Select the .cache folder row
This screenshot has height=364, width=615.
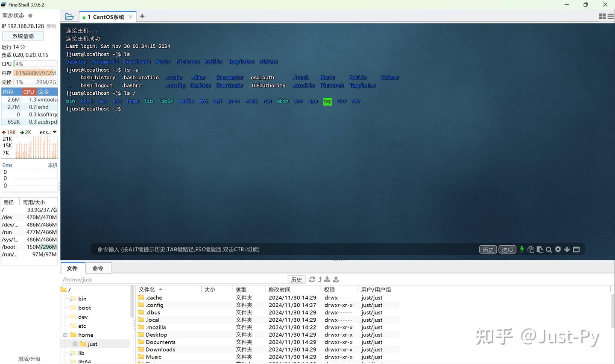tap(268, 297)
